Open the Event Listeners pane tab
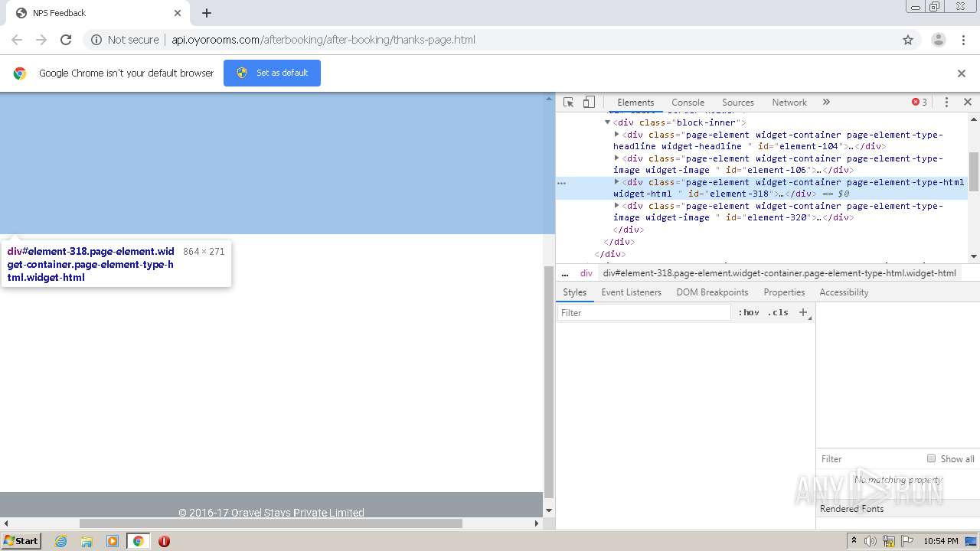 [632, 292]
